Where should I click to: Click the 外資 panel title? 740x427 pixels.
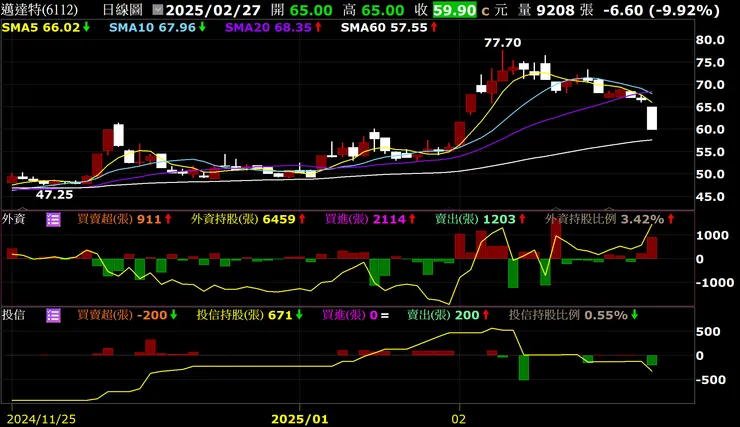click(x=14, y=219)
